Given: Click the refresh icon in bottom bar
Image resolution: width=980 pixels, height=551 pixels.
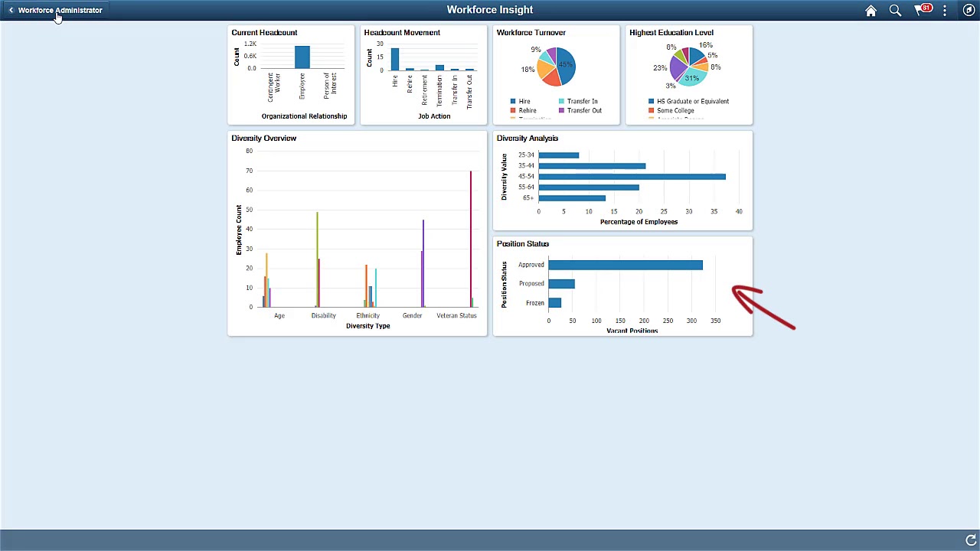Looking at the screenshot, I should coord(971,540).
